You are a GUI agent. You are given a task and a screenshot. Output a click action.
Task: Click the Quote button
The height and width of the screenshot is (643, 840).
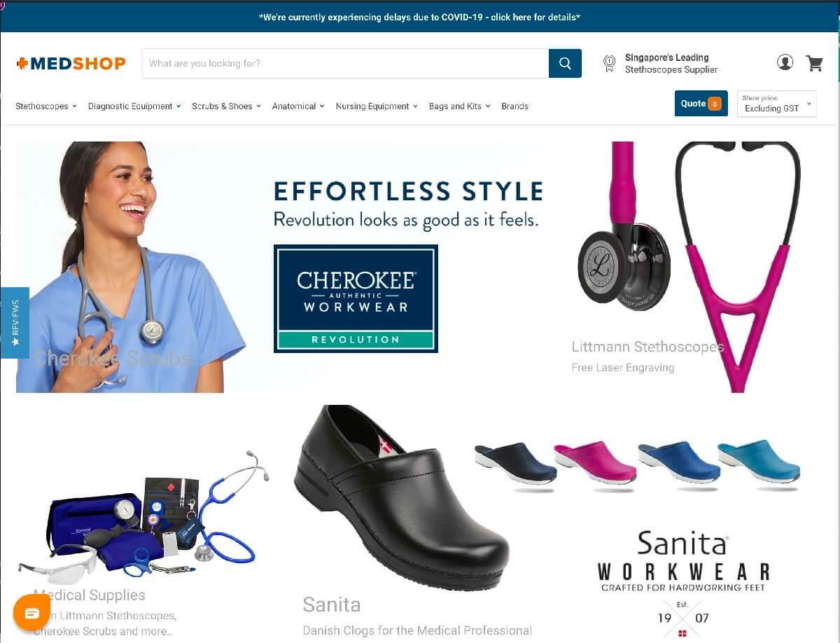pyautogui.click(x=701, y=104)
